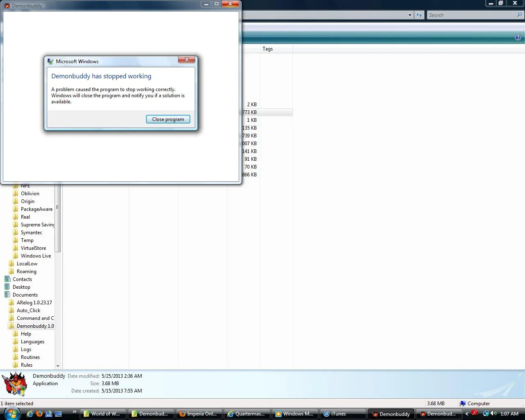The width and height of the screenshot is (525, 420).
Task: Click the Explorer address bar refresh icon
Action: [419, 15]
